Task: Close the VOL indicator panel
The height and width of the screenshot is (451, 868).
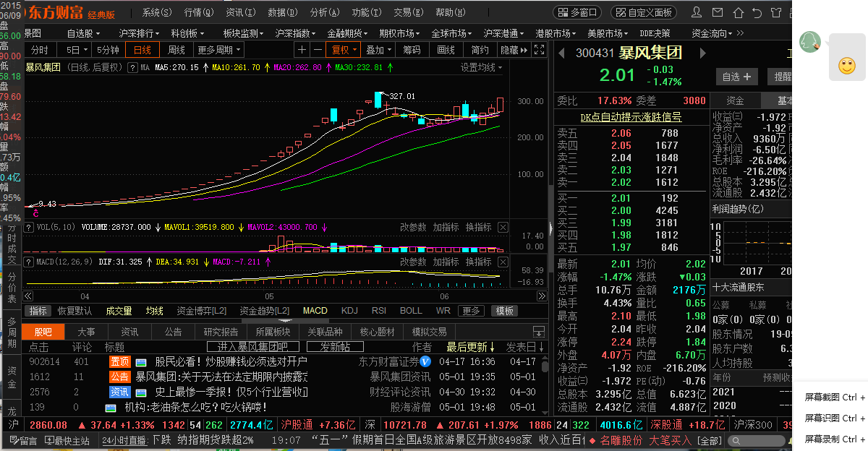Action: [x=503, y=227]
